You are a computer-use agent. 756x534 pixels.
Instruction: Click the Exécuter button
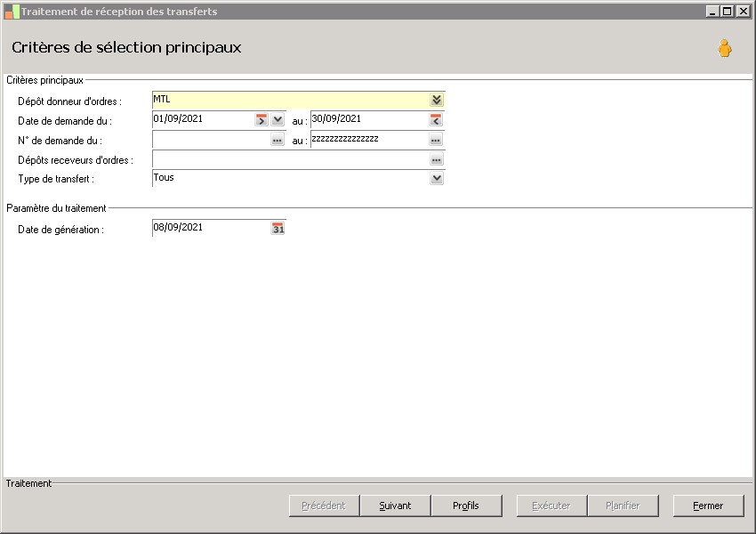[551, 506]
